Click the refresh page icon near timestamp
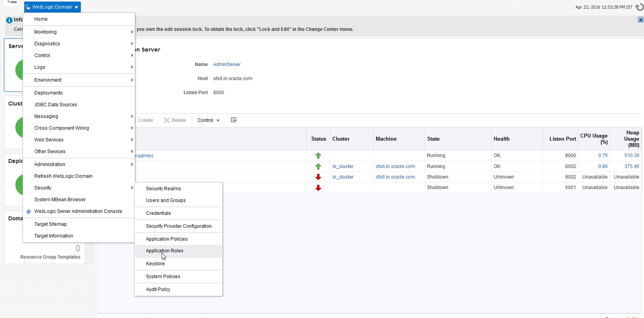 [x=639, y=7]
